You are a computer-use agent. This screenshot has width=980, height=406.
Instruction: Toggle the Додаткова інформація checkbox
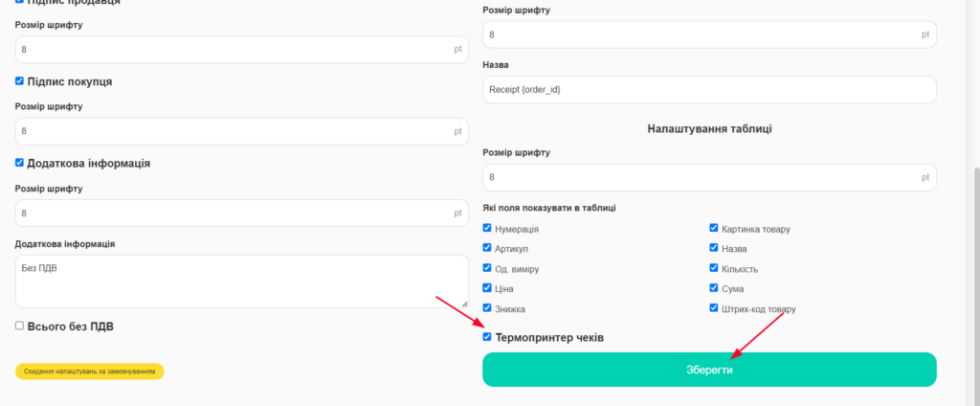(x=19, y=163)
